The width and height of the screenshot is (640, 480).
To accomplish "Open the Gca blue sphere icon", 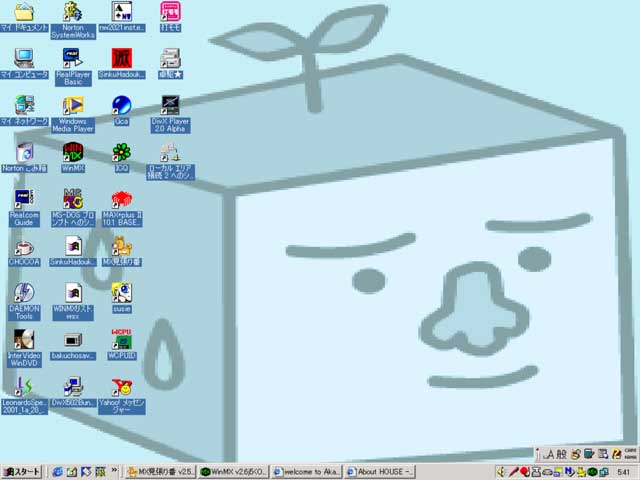I will point(121,105).
